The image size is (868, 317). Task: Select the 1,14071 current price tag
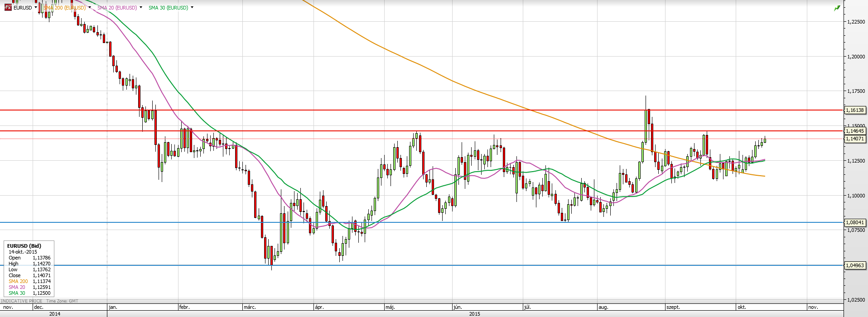coord(855,139)
